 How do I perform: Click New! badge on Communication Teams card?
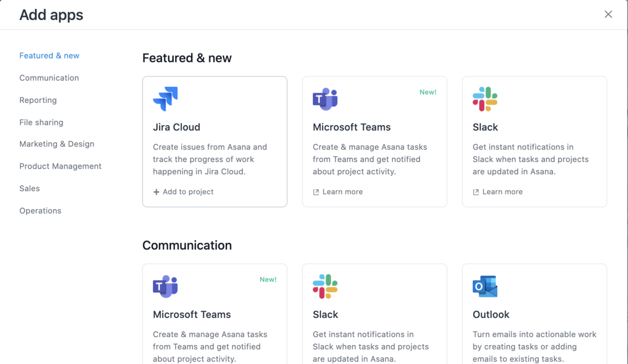268,279
